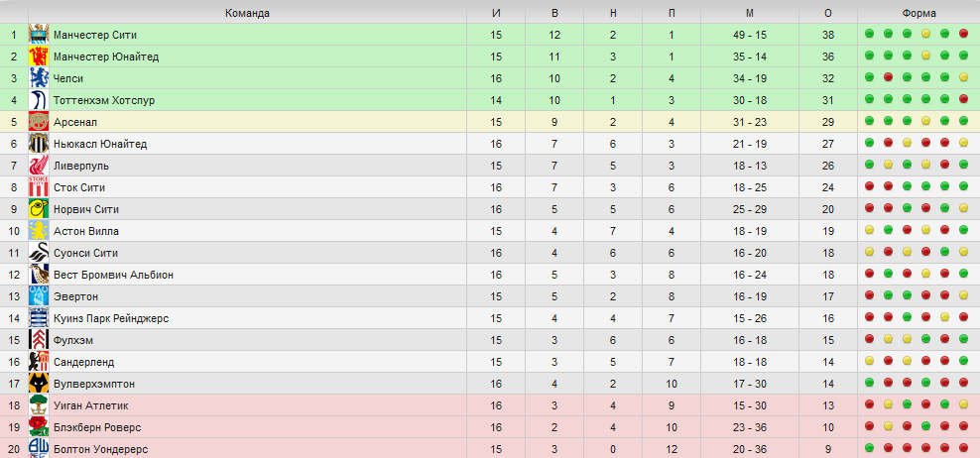Viewport: 980px width, 458px height.
Task: Click the Liverpool club crest icon
Action: point(39,167)
